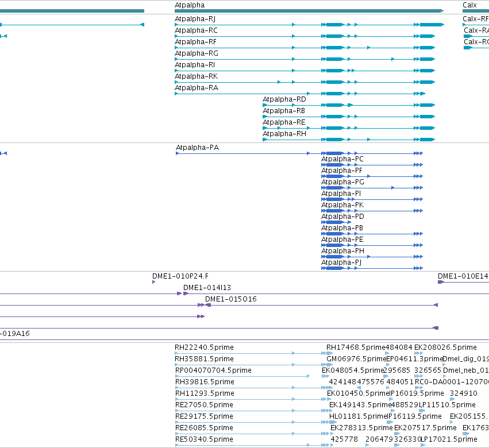Screen dimensions: 489x448
Task: Select transcript Atpalpha-RC label
Action: tap(196, 30)
